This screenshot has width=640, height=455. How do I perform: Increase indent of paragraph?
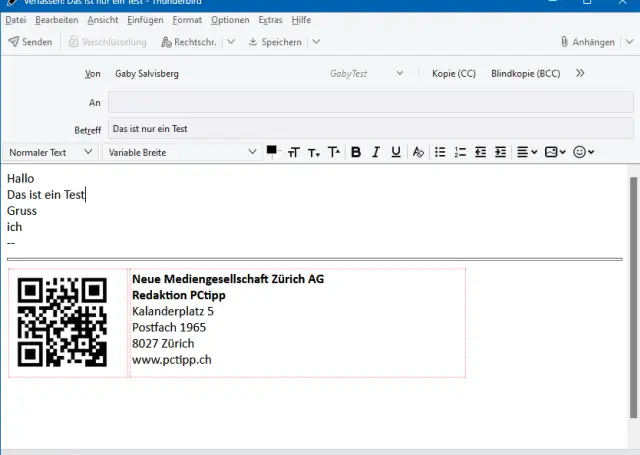click(x=500, y=152)
